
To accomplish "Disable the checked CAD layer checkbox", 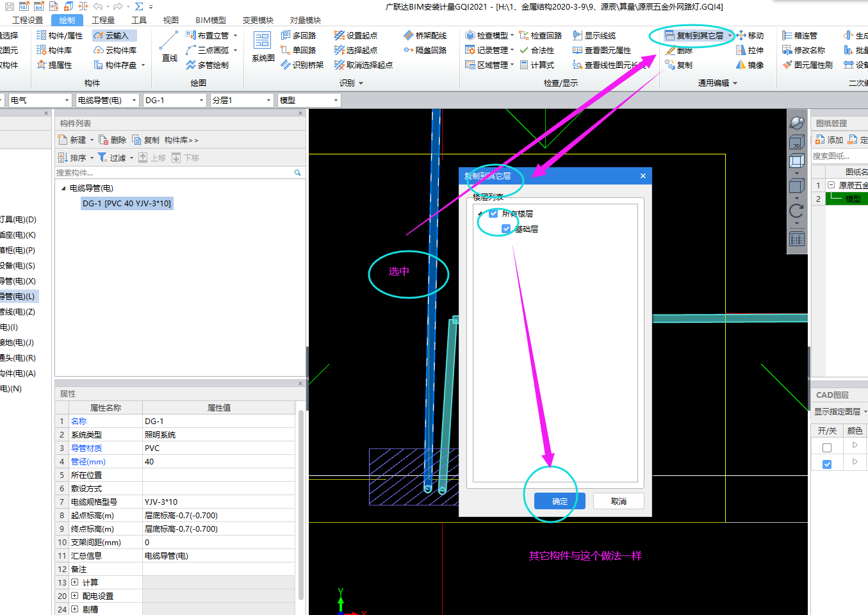I will (x=827, y=464).
